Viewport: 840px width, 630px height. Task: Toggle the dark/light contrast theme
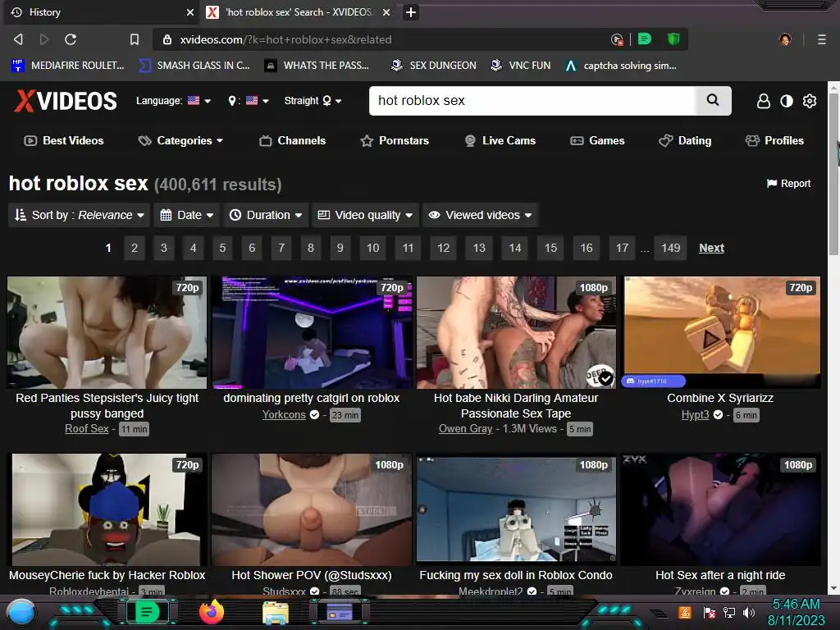787,101
